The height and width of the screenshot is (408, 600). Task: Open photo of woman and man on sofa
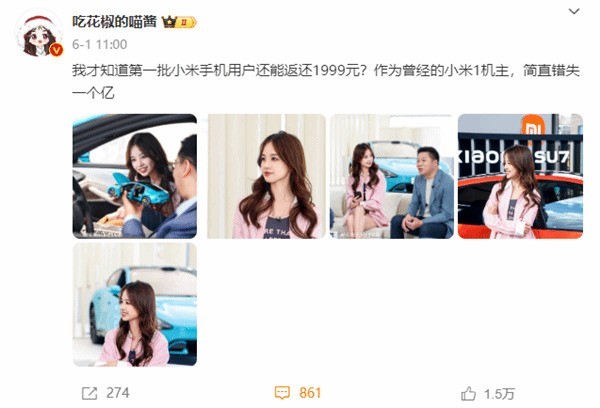click(x=392, y=176)
